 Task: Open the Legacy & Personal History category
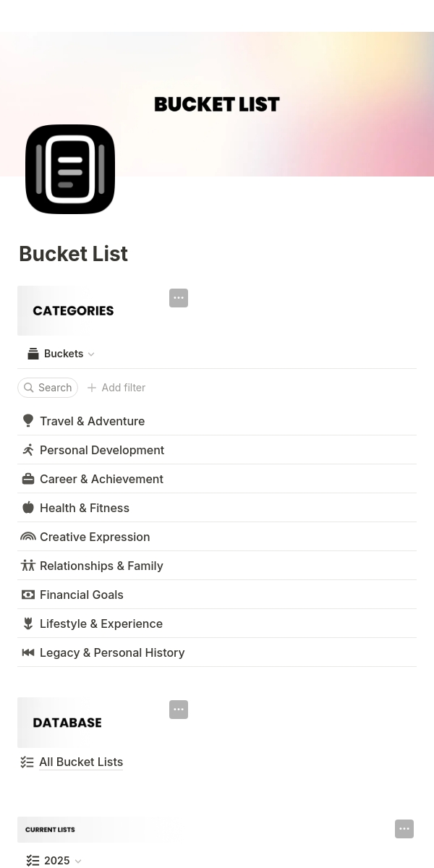(x=112, y=652)
